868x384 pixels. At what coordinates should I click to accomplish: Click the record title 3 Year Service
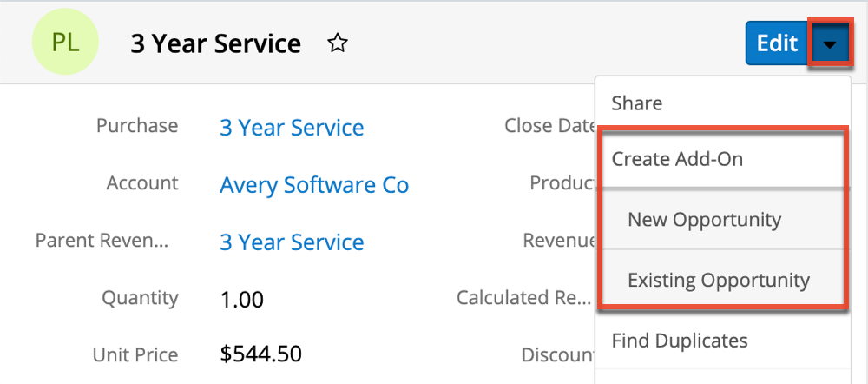click(x=215, y=43)
